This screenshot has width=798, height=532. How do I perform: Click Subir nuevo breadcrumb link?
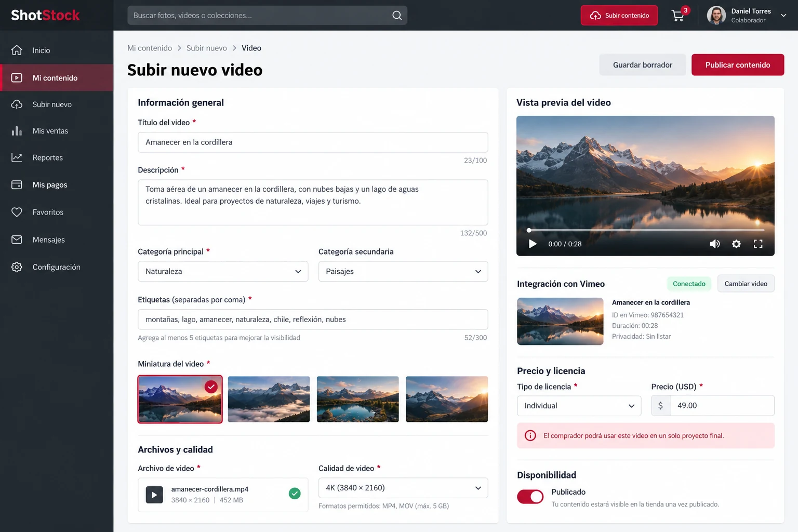pyautogui.click(x=207, y=48)
